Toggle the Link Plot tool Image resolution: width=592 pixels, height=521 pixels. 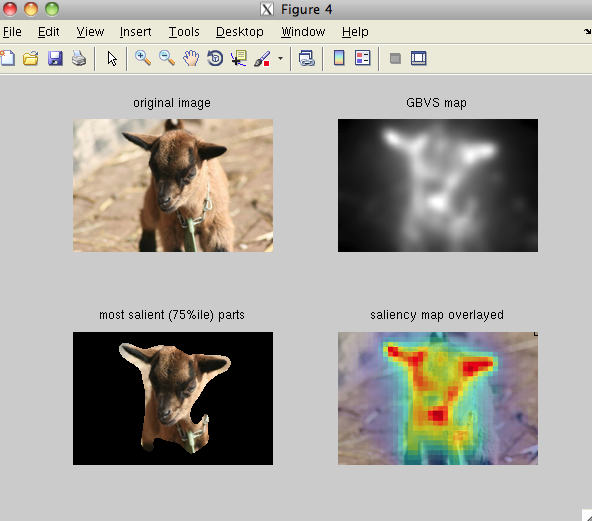(307, 59)
